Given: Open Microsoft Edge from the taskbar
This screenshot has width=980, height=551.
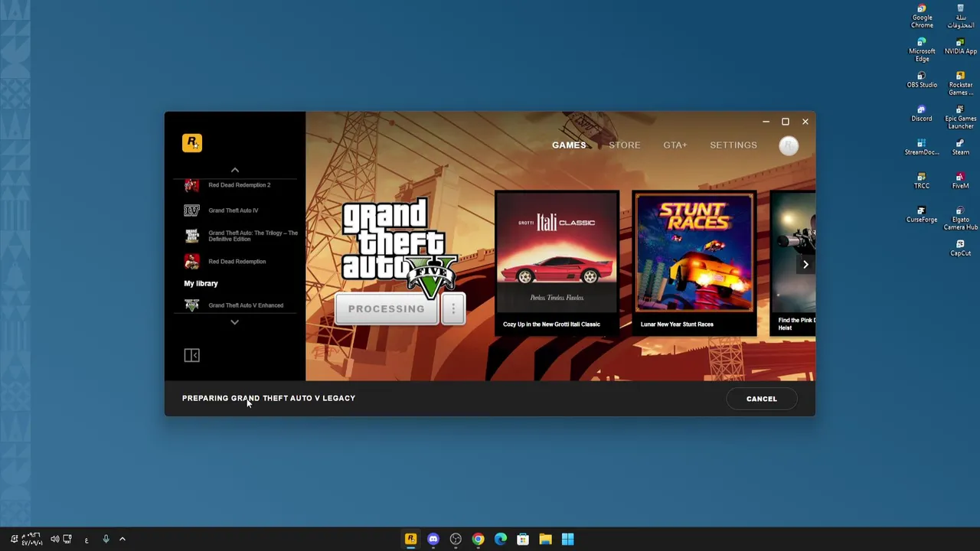Looking at the screenshot, I should click(501, 539).
